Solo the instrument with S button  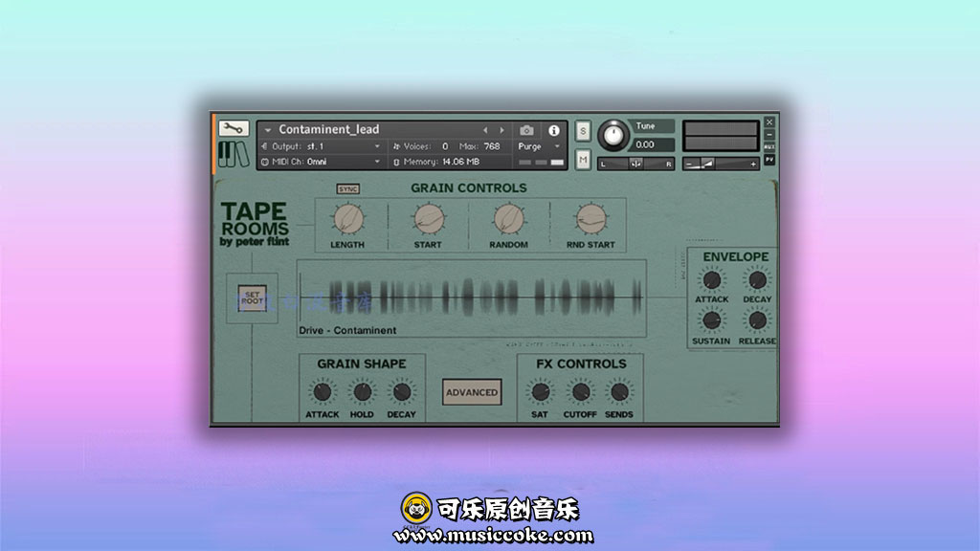[583, 130]
